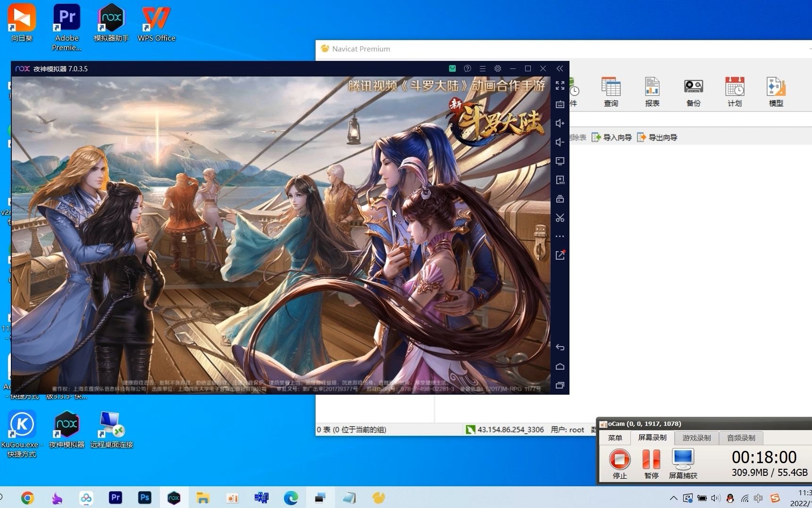Open Premiere Pro from the taskbar
The height and width of the screenshot is (508, 812).
(116, 498)
